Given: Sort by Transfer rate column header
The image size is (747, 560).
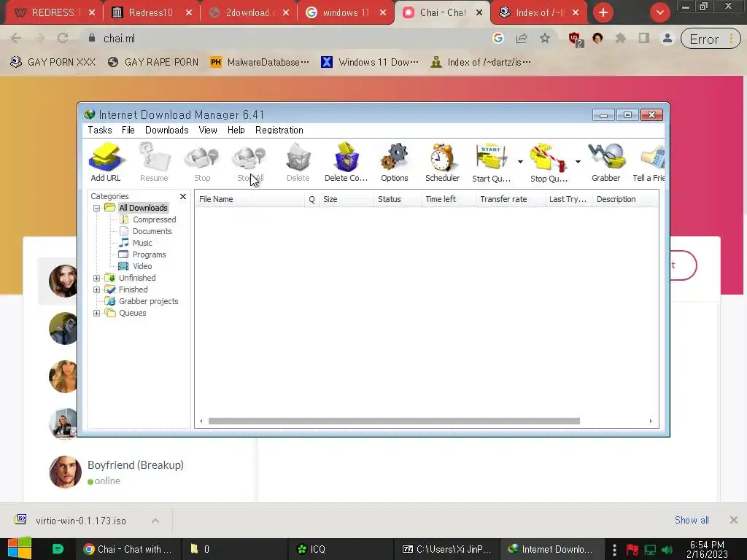Looking at the screenshot, I should coord(510,199).
